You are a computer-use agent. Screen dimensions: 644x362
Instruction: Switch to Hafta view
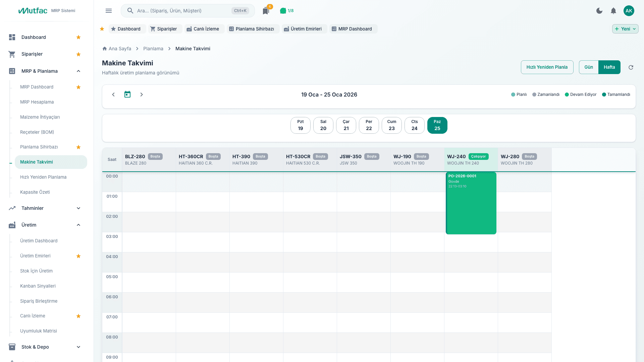[609, 67]
